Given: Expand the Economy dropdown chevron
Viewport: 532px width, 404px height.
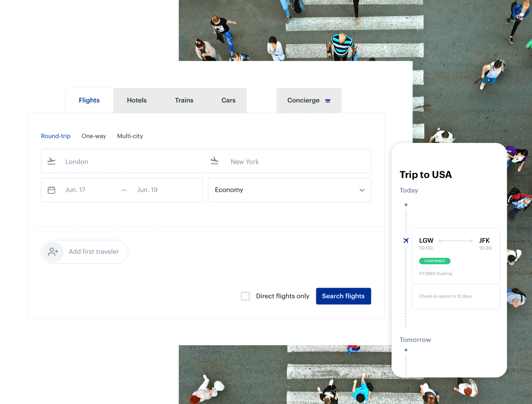Looking at the screenshot, I should pos(362,190).
